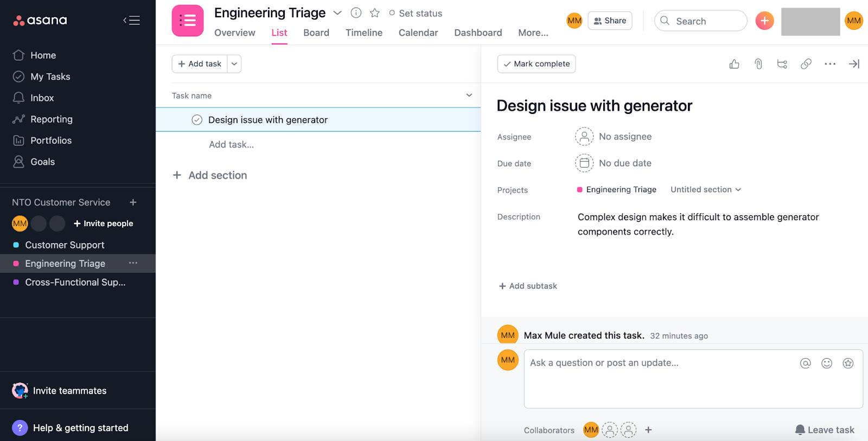
Task: Click No due date to set date
Action: tap(613, 163)
